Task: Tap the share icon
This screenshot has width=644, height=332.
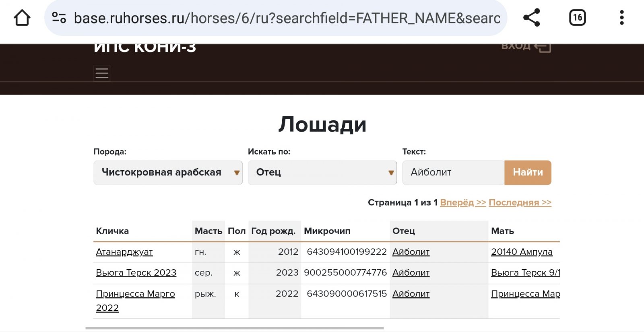Action: pos(531,18)
